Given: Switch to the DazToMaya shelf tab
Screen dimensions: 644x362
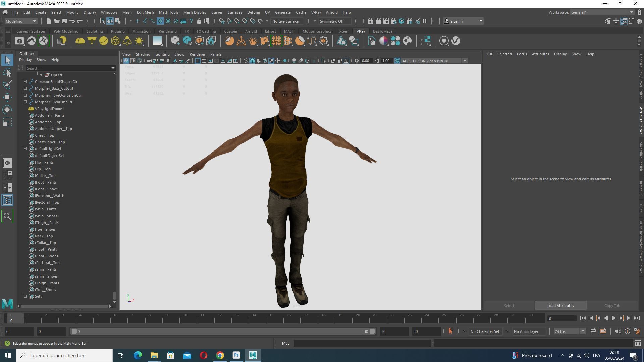Looking at the screenshot, I should pos(382,31).
